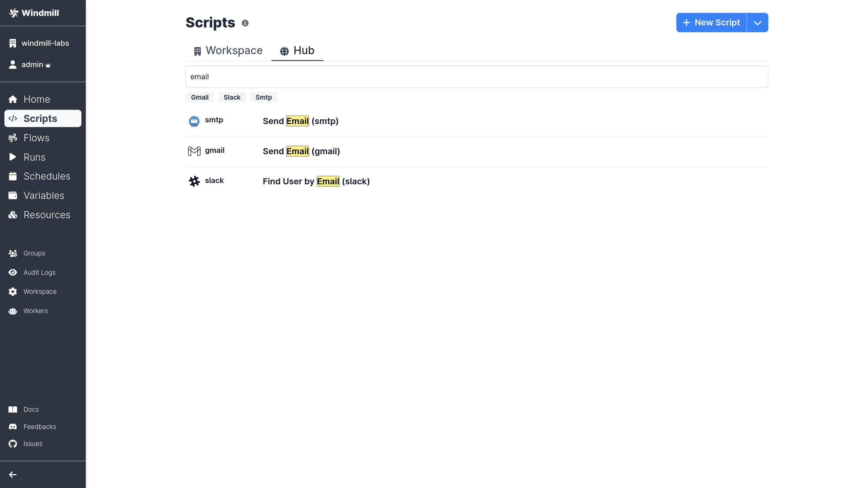Open the Resources icon
The width and height of the screenshot is (868, 488).
click(x=13, y=215)
